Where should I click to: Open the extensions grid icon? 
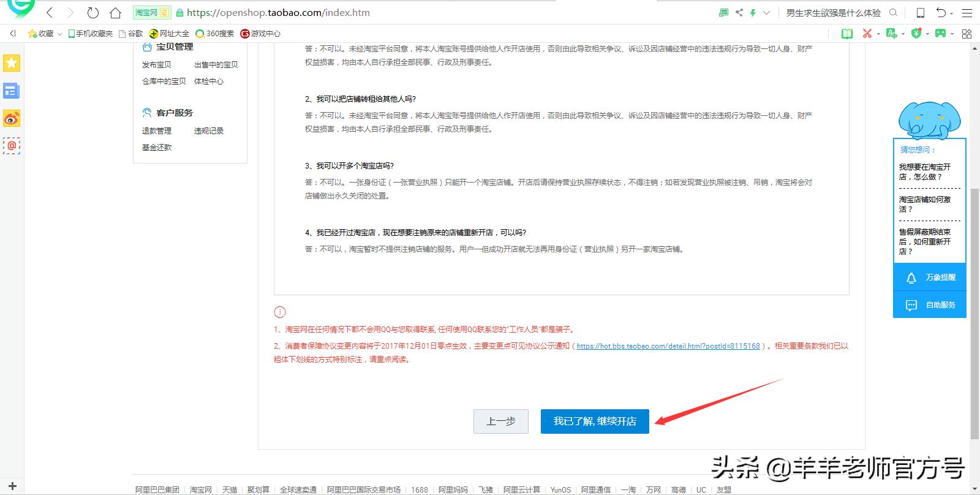[967, 34]
